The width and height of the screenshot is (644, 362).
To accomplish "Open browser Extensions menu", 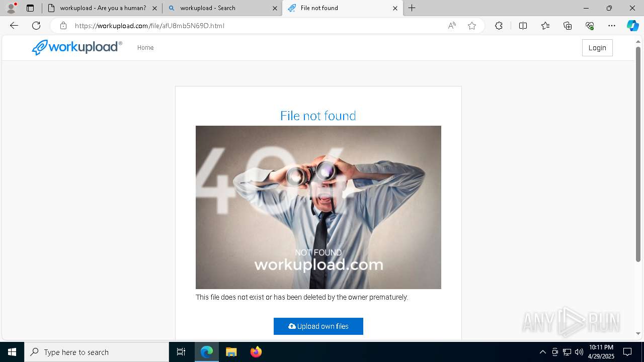I will (499, 26).
